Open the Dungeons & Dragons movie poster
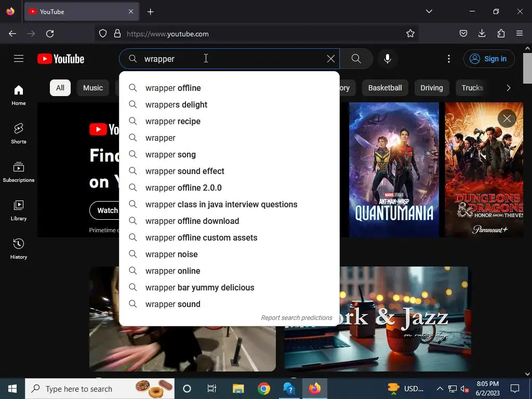Image resolution: width=532 pixels, height=399 pixels. tap(484, 170)
